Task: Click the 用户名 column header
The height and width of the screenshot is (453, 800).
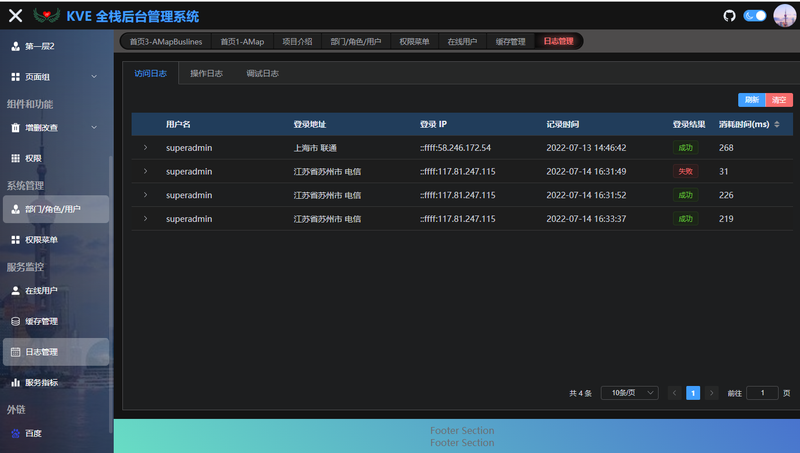Action: coord(178,124)
